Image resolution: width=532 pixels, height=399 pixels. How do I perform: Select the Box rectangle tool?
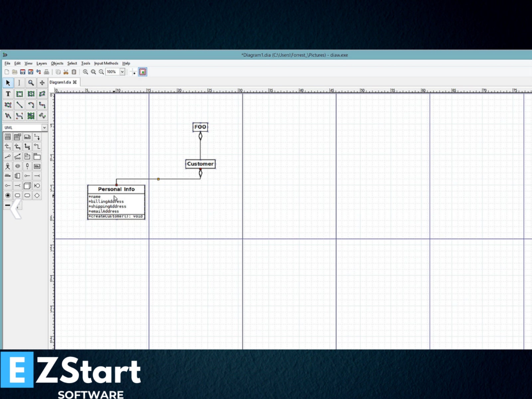(x=19, y=94)
